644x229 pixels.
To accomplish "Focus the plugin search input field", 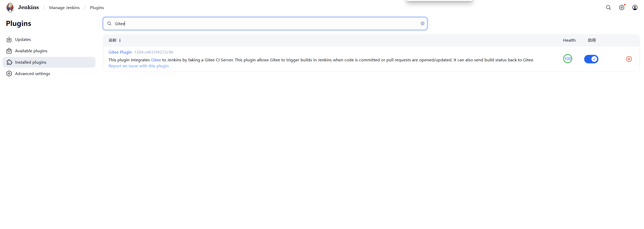I will pyautogui.click(x=265, y=24).
